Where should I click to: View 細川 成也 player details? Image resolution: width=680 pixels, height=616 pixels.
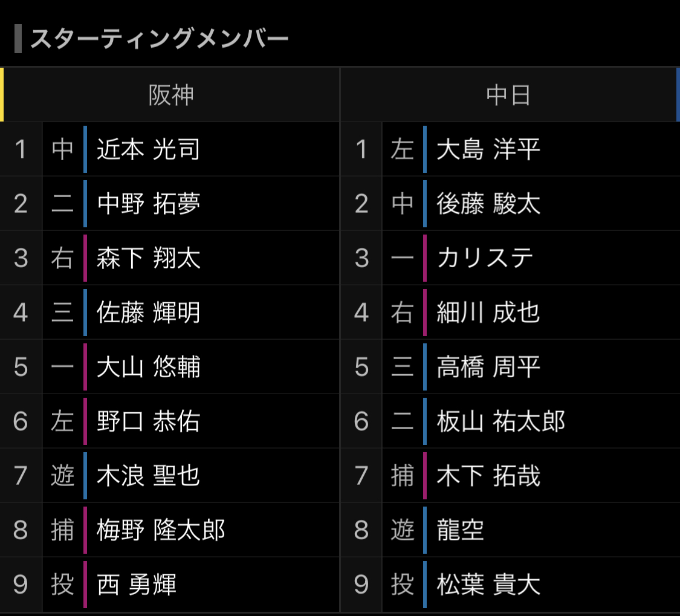[488, 313]
